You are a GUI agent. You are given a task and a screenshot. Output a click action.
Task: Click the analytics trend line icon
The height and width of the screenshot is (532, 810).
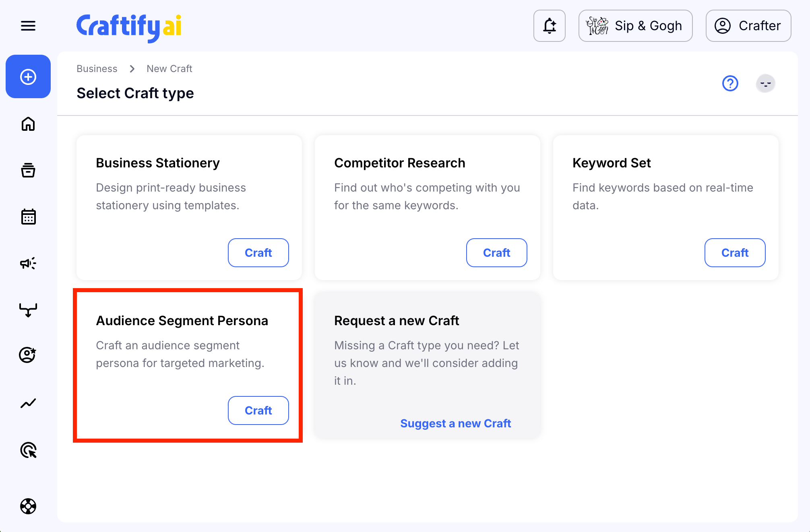pyautogui.click(x=28, y=403)
